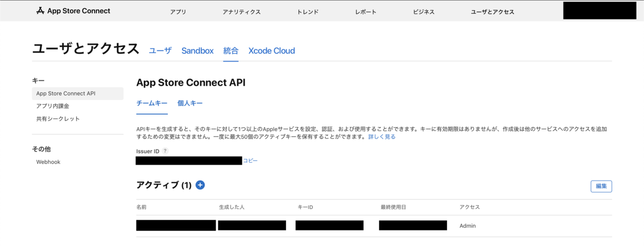This screenshot has width=644, height=246.
Task: Open Webhook in the sidebar
Action: tap(48, 162)
